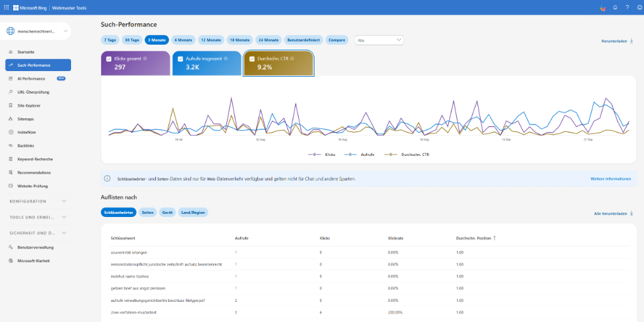
Task: Click the info icon beside Klicks gesamt
Action: [x=145, y=58]
